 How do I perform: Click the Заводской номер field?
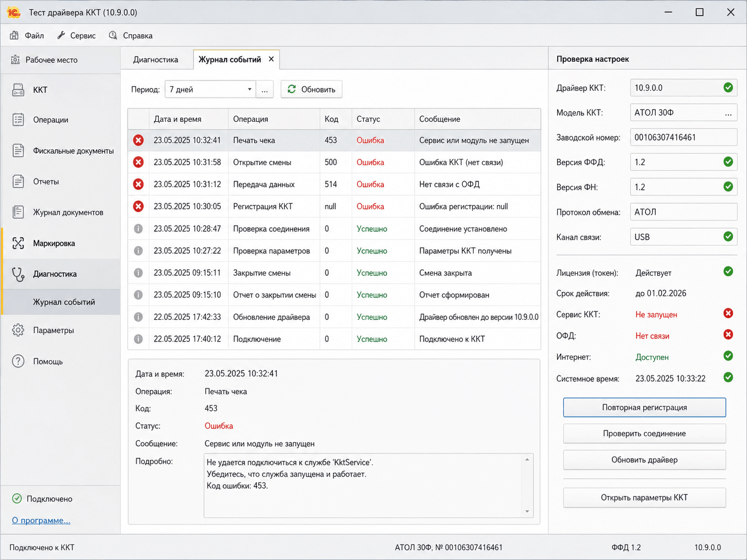pos(684,137)
